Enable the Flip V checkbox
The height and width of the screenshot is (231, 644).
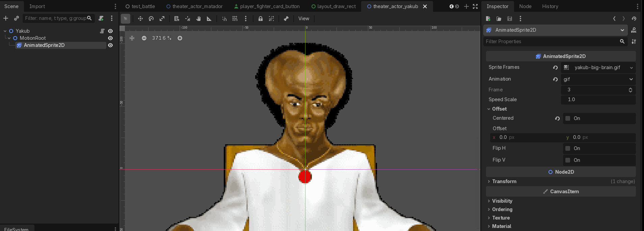(x=568, y=160)
